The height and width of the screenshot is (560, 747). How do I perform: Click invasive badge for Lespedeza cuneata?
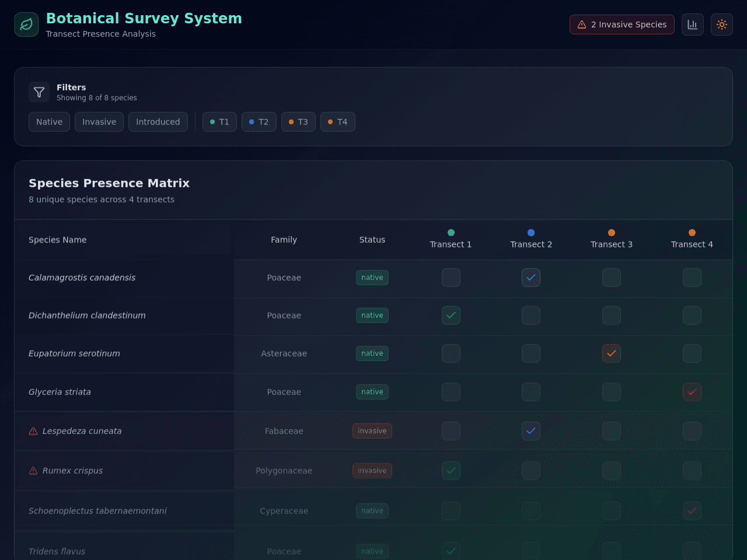[372, 431]
